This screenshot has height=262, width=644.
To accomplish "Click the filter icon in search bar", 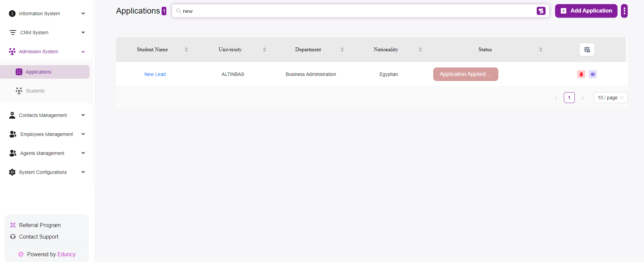I will (x=541, y=11).
